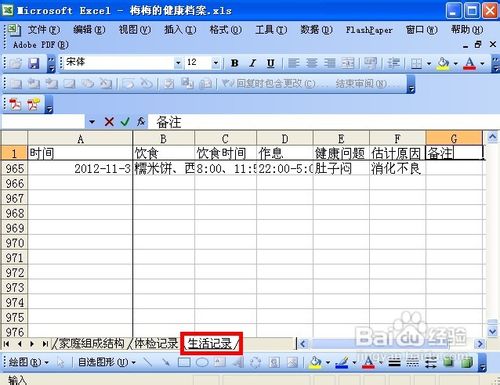Open the FlashPaper menu
This screenshot has height=385, width=500.
point(369,30)
